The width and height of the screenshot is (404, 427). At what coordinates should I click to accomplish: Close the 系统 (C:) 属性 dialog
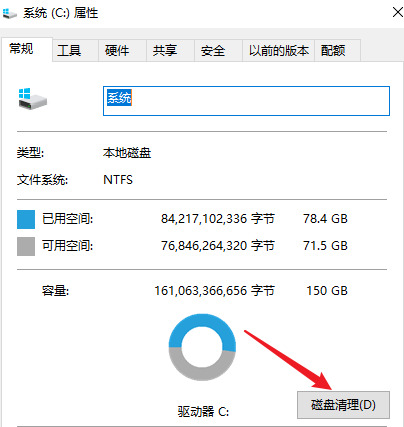pyautogui.click(x=397, y=13)
